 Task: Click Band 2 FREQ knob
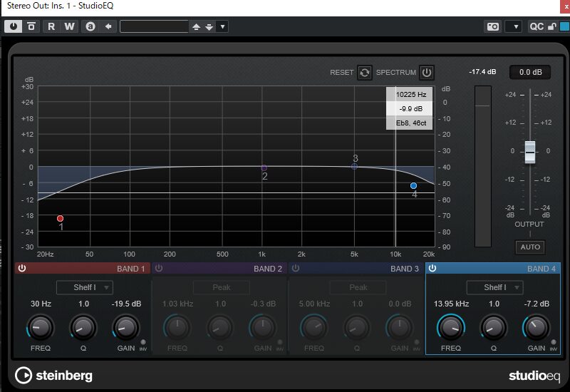177,327
